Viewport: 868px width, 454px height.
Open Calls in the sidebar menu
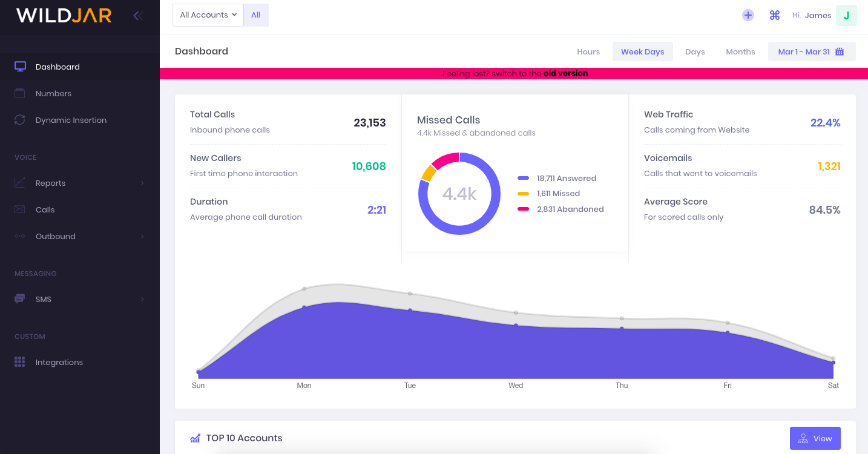tap(80, 209)
